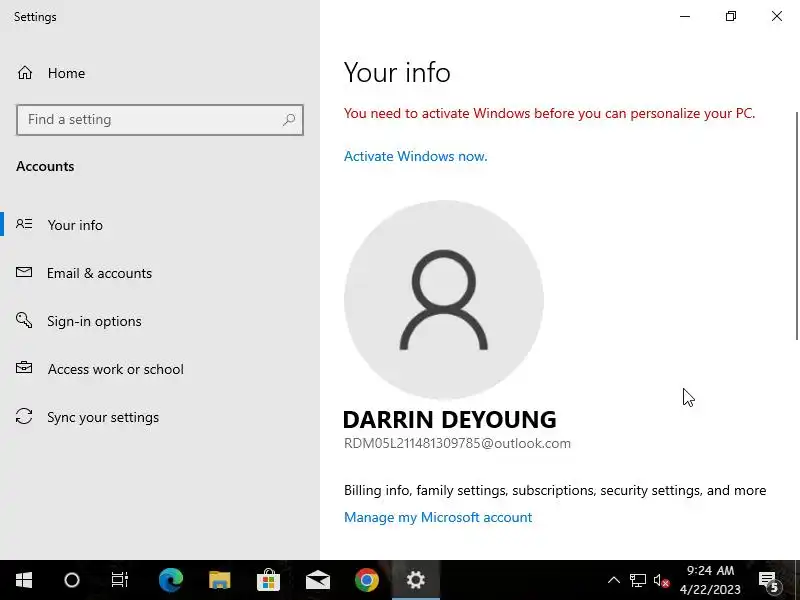Click the Home house icon in sidebar

click(24, 73)
